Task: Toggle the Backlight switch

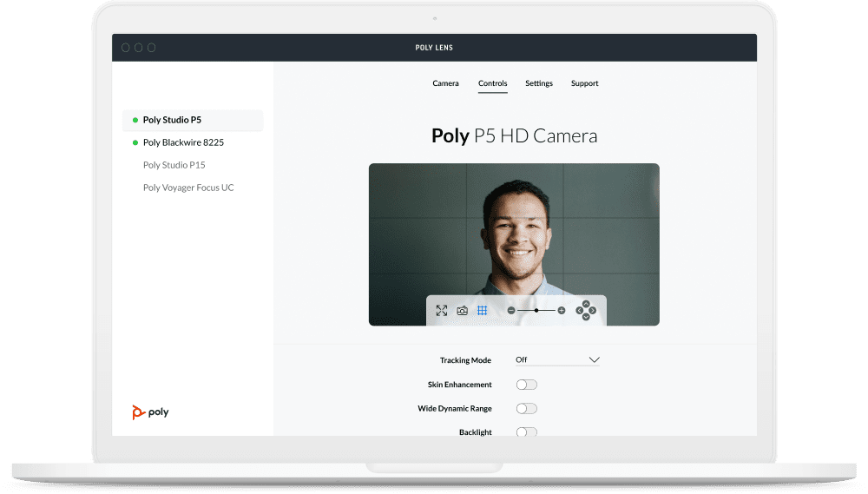Action: click(527, 431)
